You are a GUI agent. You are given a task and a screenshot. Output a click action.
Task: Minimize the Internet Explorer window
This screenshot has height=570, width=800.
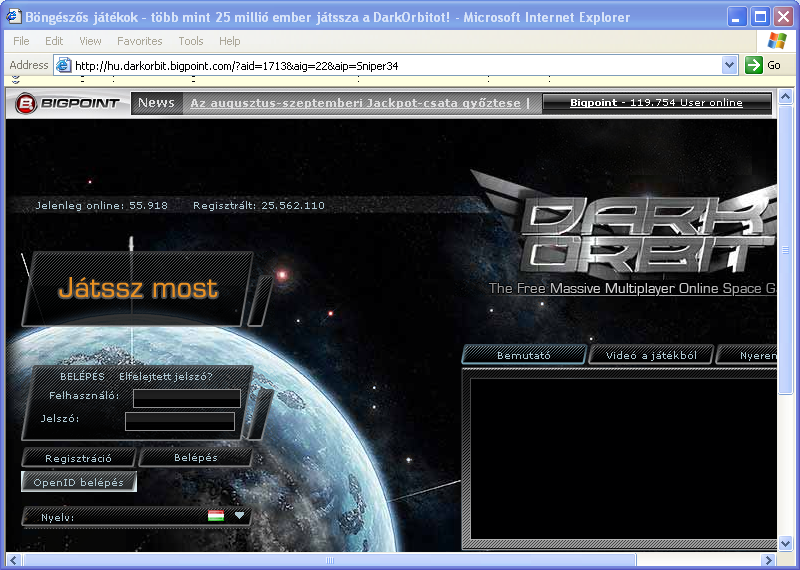[x=736, y=17]
